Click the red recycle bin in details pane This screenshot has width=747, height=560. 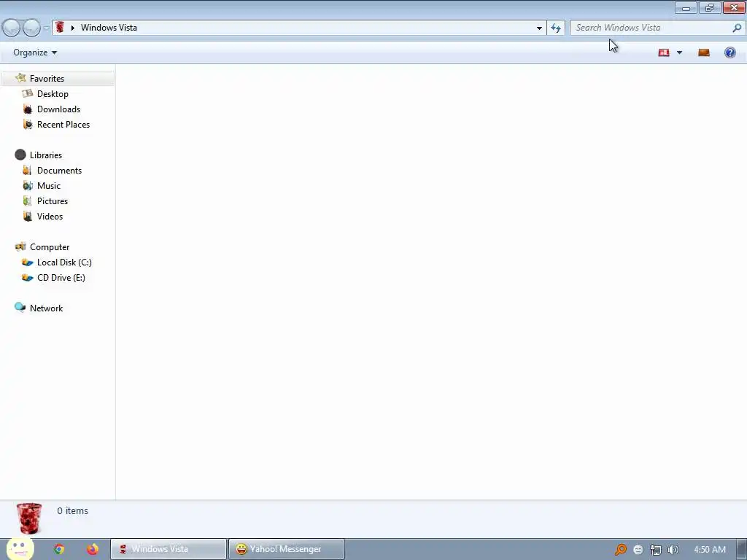click(x=29, y=518)
